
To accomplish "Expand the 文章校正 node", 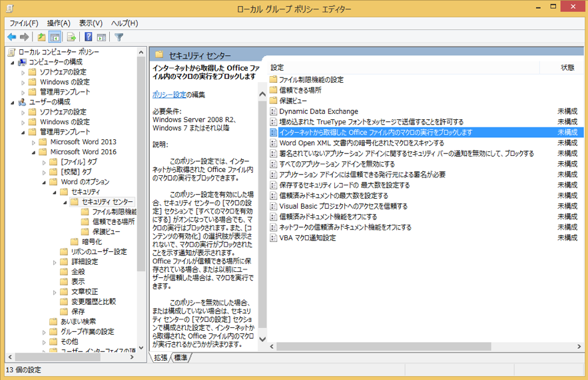I will coord(55,292).
